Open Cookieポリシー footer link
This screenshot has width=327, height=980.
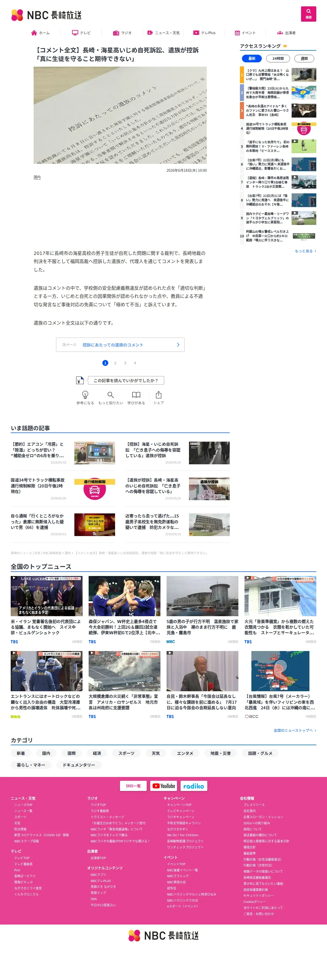click(x=255, y=902)
